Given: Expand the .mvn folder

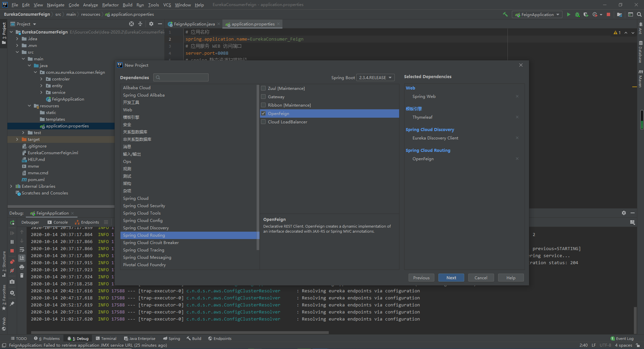Looking at the screenshot, I should tap(17, 46).
